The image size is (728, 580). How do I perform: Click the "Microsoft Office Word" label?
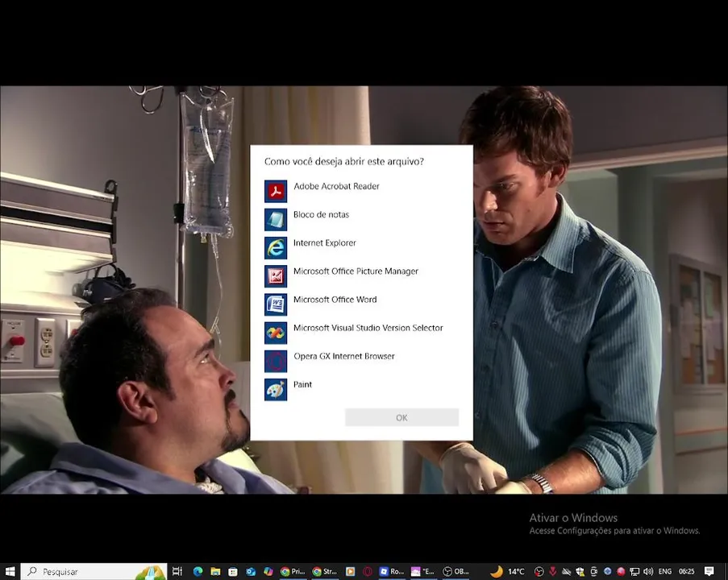(x=335, y=300)
